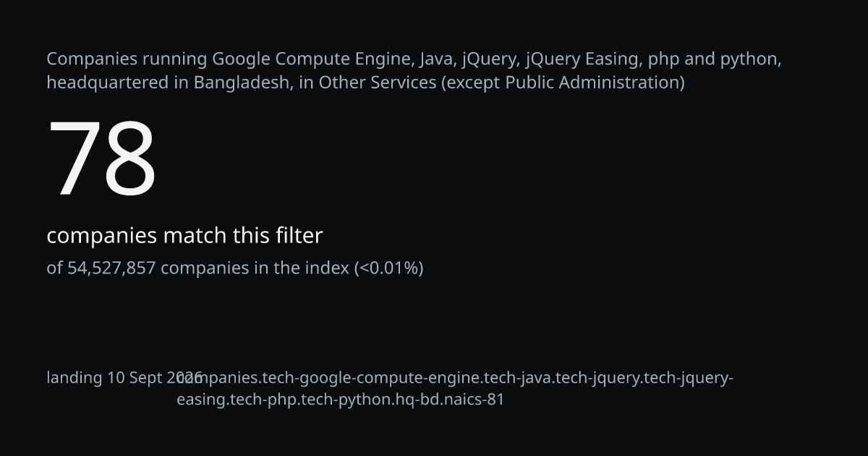The height and width of the screenshot is (456, 868).
Task: Click "python" at the end of the first heading line
Action: coord(750,59)
